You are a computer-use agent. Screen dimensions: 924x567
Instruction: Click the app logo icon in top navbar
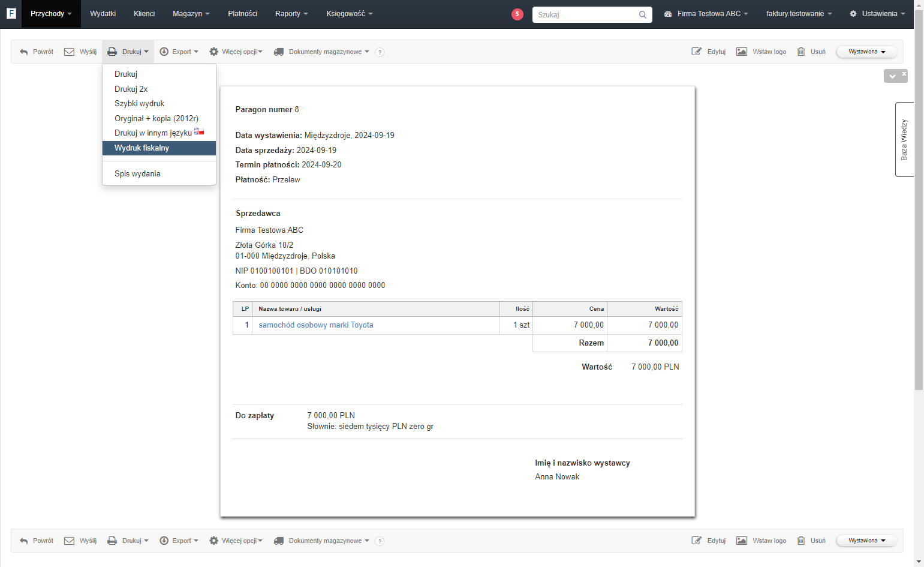tap(11, 13)
